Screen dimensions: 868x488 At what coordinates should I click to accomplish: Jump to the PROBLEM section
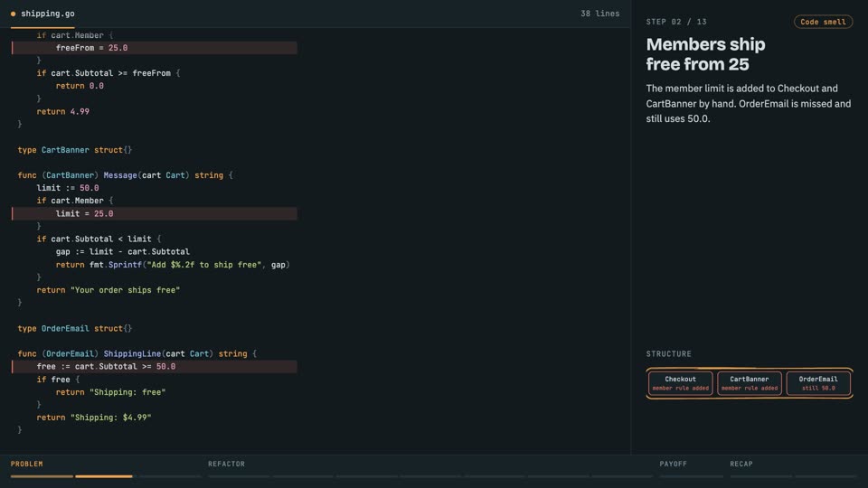[x=26, y=464]
